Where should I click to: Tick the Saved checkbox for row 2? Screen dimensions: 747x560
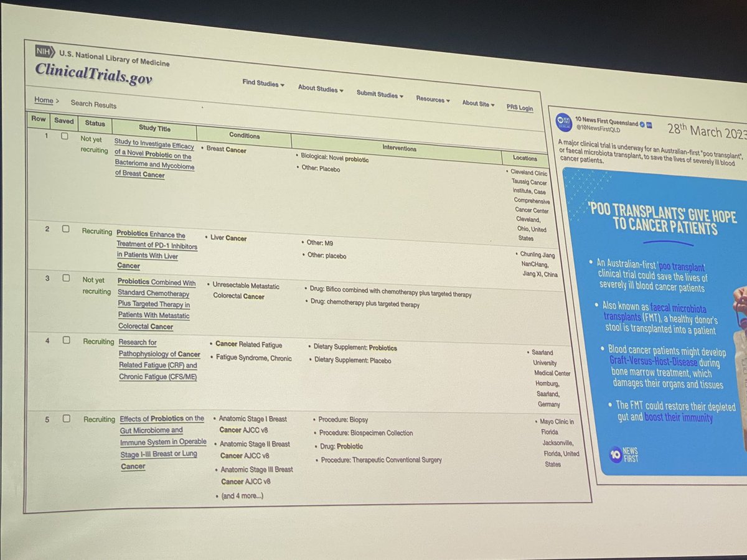(x=65, y=229)
